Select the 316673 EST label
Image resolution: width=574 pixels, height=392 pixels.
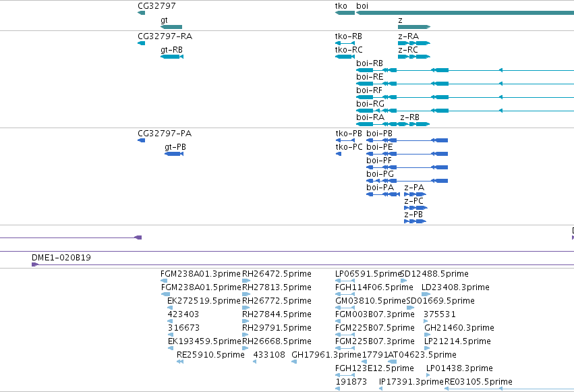click(x=183, y=329)
